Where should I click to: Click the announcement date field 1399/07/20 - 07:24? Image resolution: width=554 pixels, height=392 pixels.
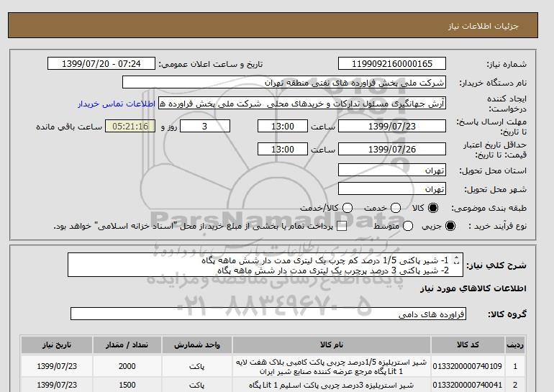[101, 63]
